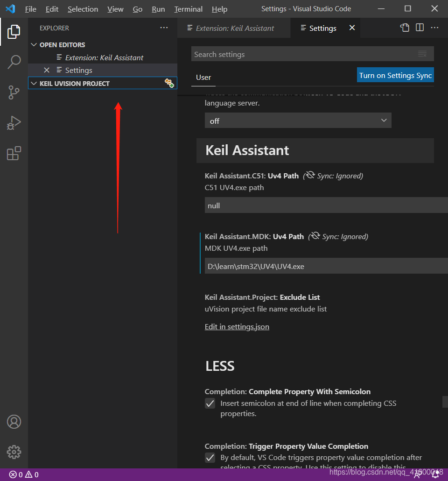
Task: Click Edit in settings.json link
Action: click(237, 327)
